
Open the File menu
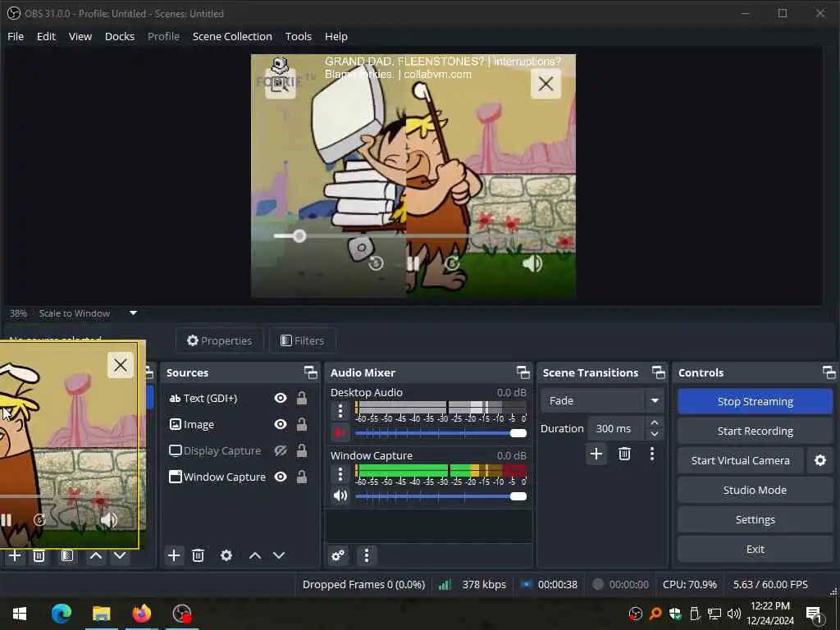16,36
